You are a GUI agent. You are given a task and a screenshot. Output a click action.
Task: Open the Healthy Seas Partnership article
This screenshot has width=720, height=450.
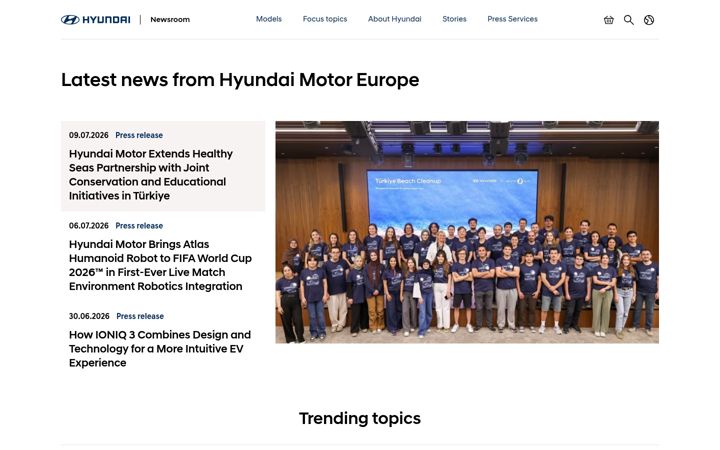[151, 174]
